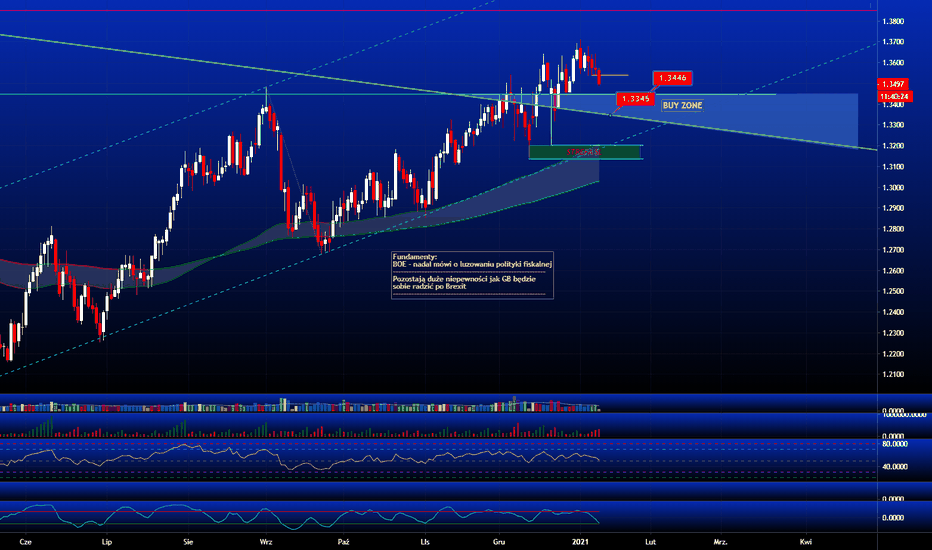Viewport: 932px width, 550px height.
Task: Click the 1.3200 price axis label
Action: tap(893, 146)
